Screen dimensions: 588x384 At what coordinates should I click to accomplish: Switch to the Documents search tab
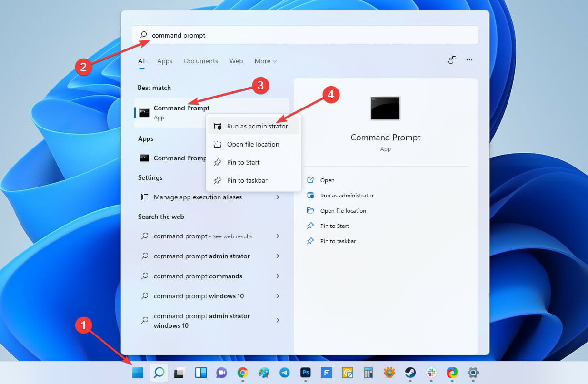pos(201,61)
